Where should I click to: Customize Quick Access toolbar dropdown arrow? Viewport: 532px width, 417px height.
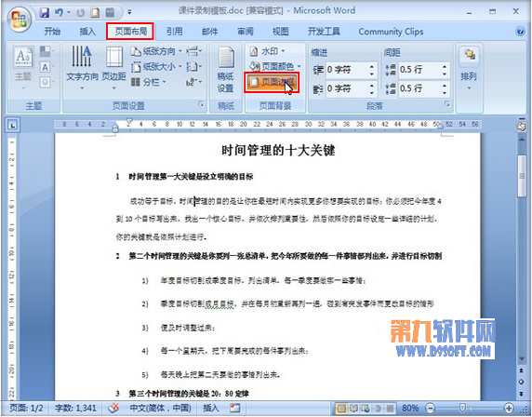tap(129, 12)
